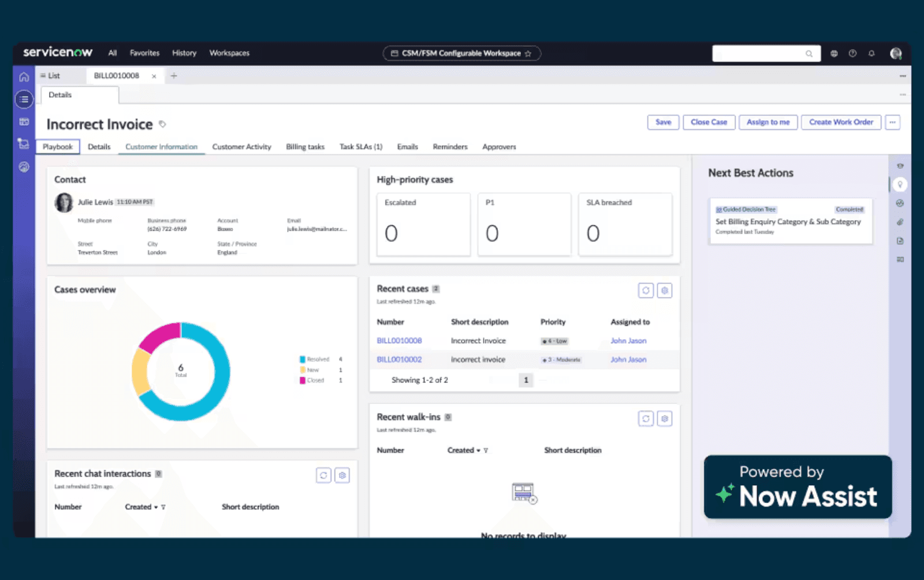This screenshot has height=580, width=924.
Task: Sort walk-ins by Created column arrow
Action: click(x=478, y=451)
